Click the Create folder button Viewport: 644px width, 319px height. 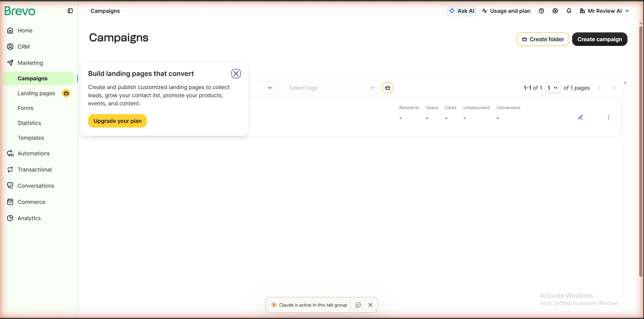(543, 39)
